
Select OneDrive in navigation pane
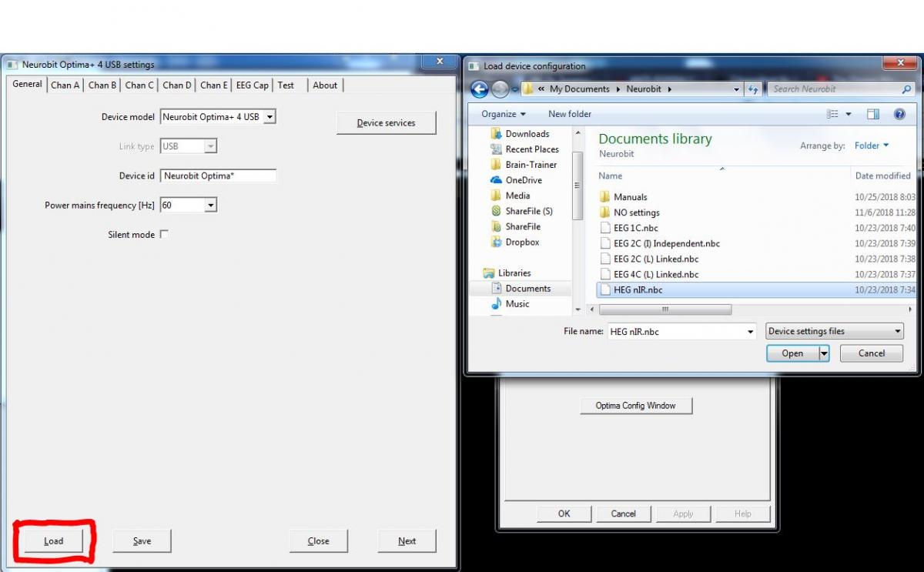[x=523, y=180]
